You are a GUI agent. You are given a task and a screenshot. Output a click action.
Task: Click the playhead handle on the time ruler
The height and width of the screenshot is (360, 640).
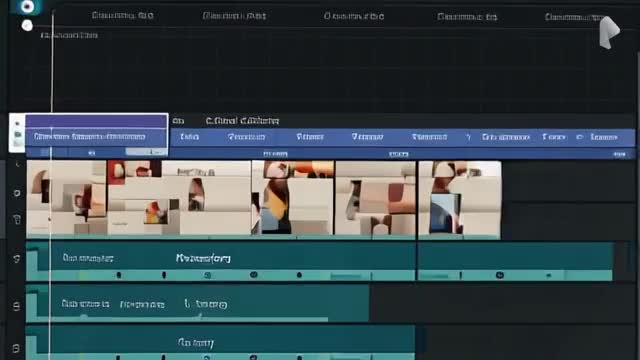coord(53,11)
